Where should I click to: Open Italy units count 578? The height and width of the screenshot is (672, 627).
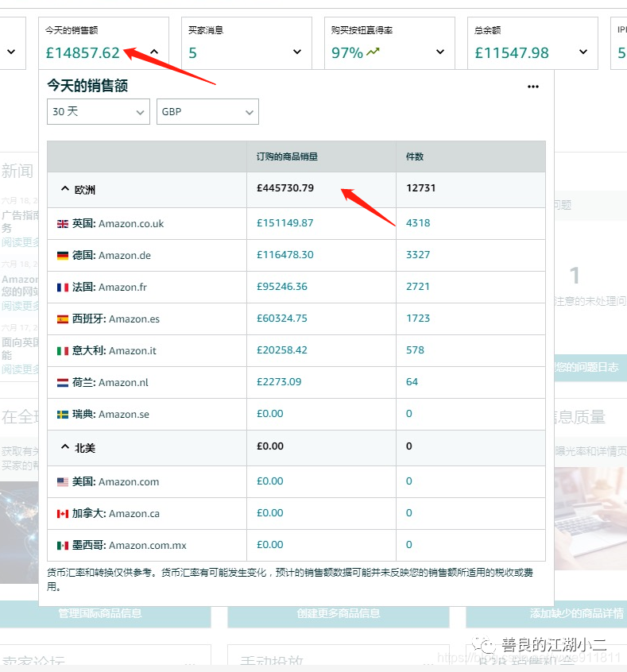[415, 350]
